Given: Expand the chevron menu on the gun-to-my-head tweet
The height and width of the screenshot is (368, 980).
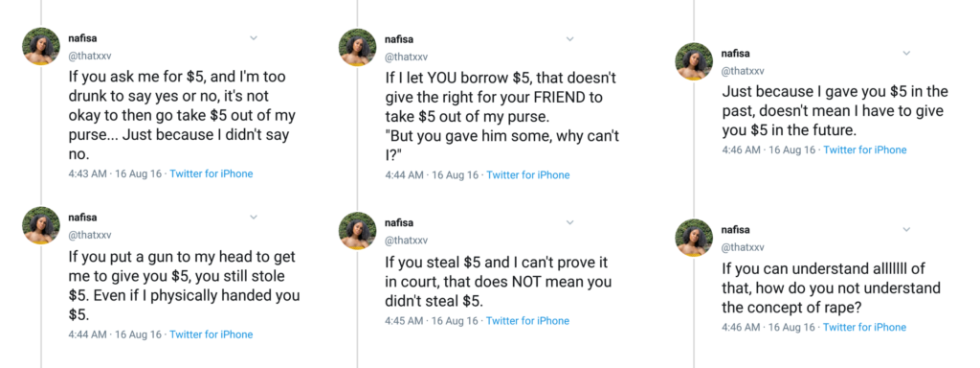Looking at the screenshot, I should tap(253, 218).
